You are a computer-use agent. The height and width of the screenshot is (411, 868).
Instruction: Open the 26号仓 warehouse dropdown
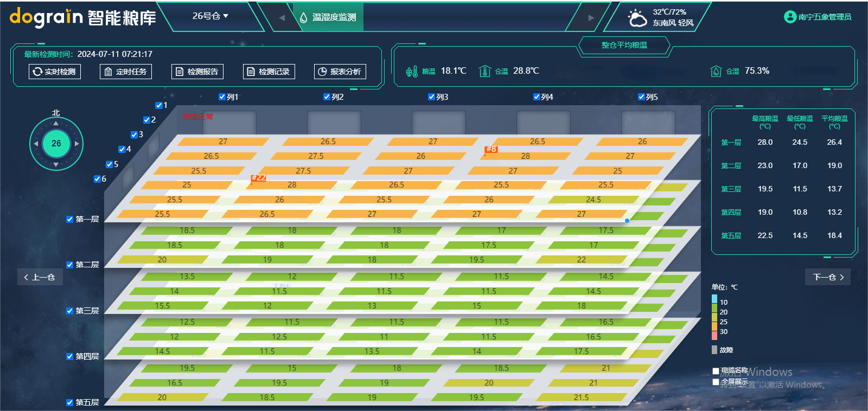[210, 16]
